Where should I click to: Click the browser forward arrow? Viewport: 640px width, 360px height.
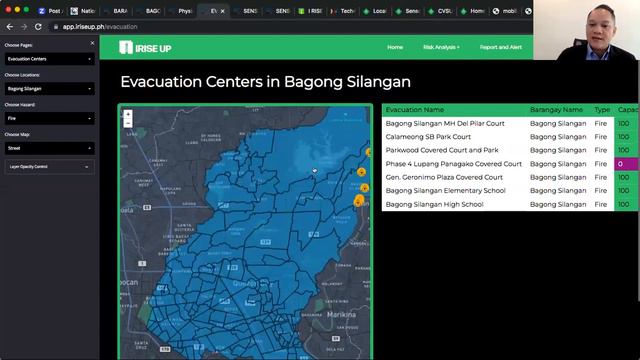tap(24, 27)
